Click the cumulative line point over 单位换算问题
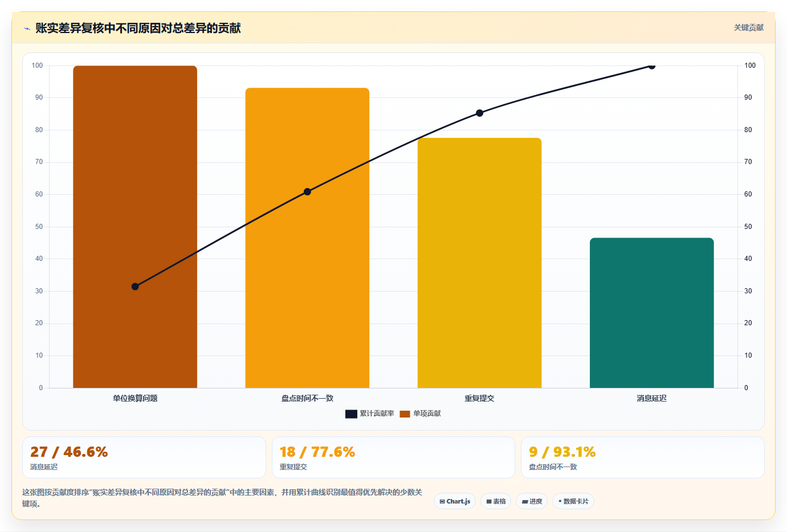This screenshot has height=532, width=787. (x=135, y=287)
